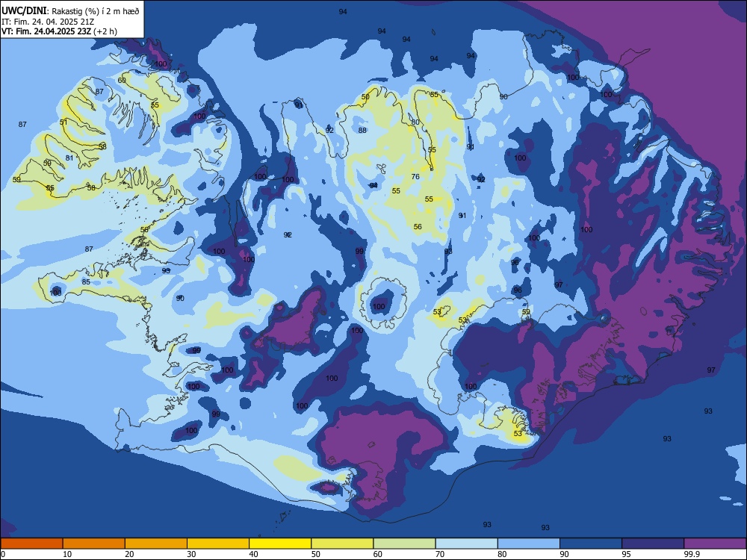The image size is (747, 560).
Task: Click the 'Rakastig (%) í 2 m hæð' label
Action: [96, 11]
